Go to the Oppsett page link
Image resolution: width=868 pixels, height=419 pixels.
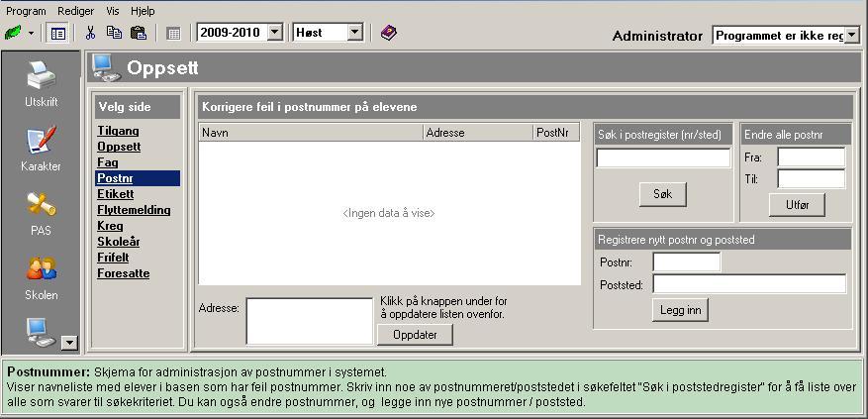(x=119, y=147)
